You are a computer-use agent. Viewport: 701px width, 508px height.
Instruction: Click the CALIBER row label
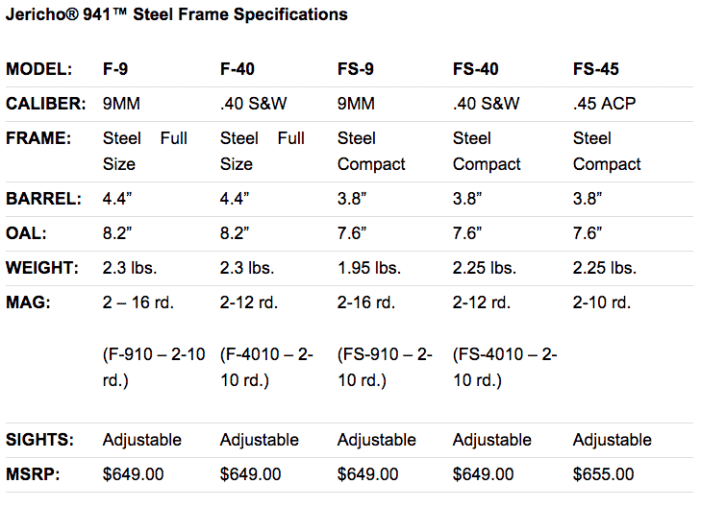(x=45, y=103)
